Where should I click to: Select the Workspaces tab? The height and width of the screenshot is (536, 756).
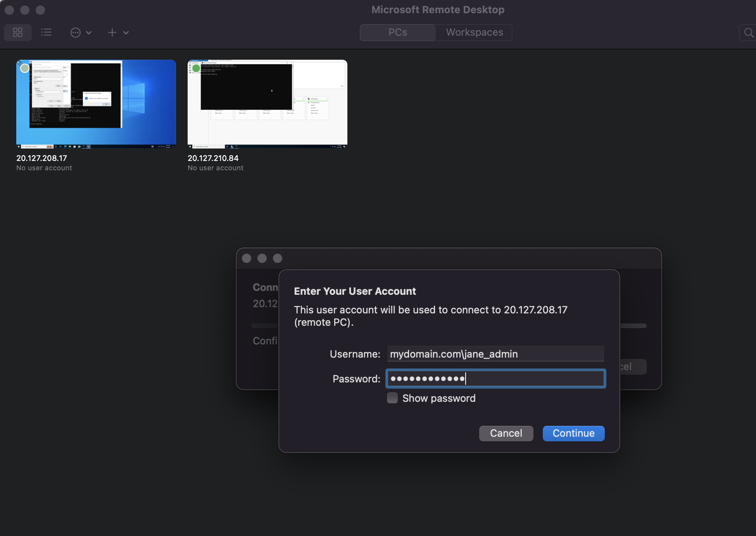474,32
